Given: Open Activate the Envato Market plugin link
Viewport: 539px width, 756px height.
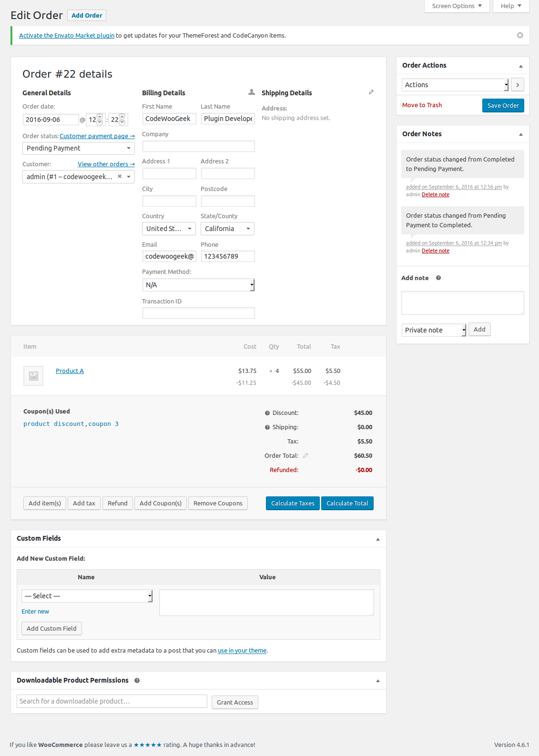Looking at the screenshot, I should pyautogui.click(x=67, y=35).
